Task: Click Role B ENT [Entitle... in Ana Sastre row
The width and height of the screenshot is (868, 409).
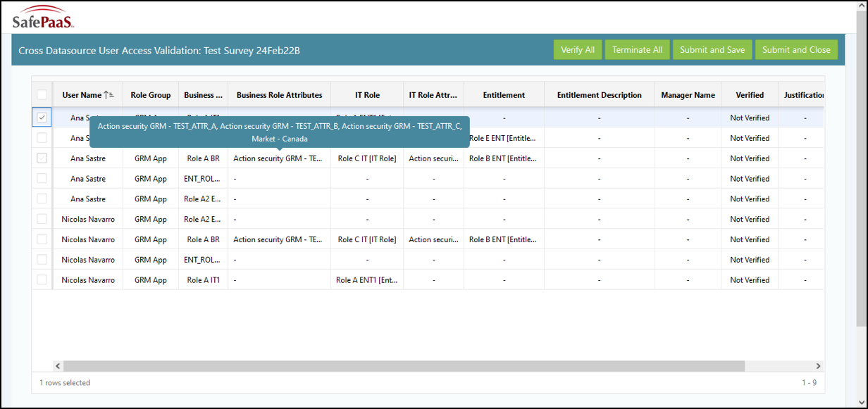Action: (502, 159)
